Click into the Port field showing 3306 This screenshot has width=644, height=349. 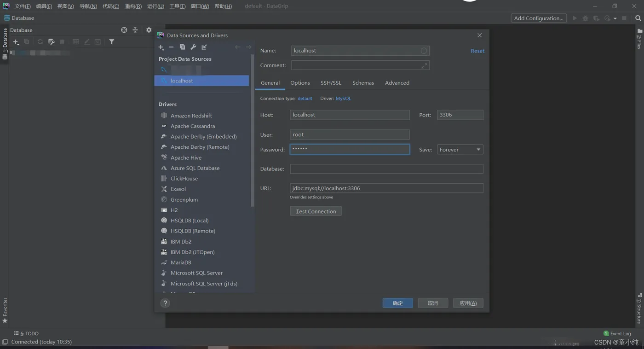pyautogui.click(x=460, y=115)
